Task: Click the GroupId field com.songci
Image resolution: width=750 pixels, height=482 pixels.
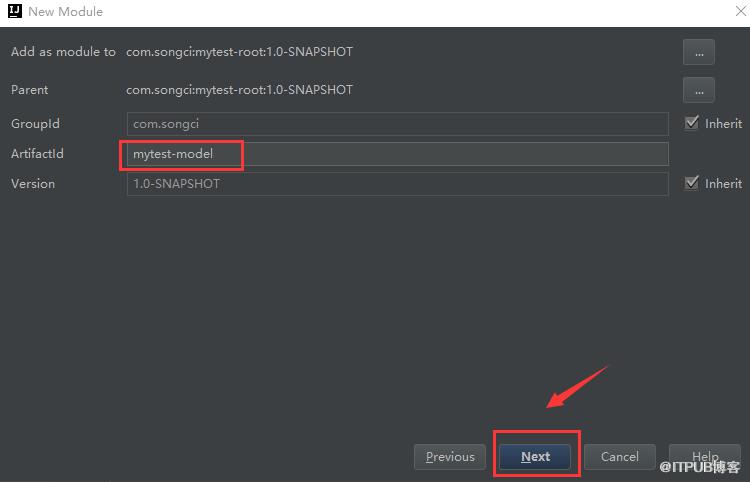Action: 397,124
